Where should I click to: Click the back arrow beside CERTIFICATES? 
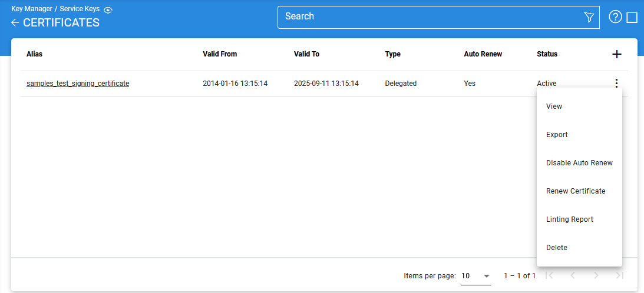15,23
